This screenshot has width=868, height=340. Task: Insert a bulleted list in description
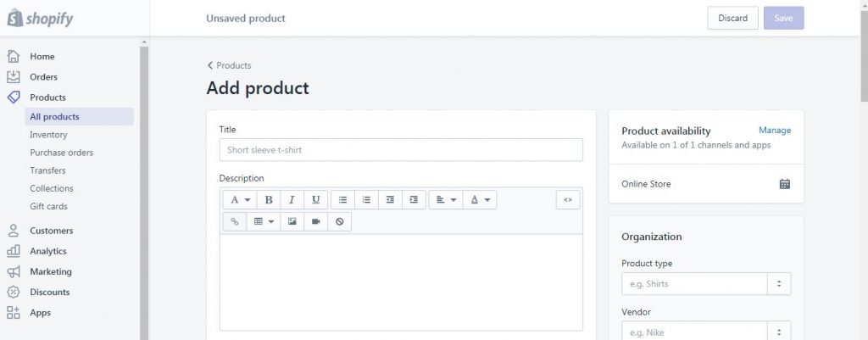tap(342, 200)
